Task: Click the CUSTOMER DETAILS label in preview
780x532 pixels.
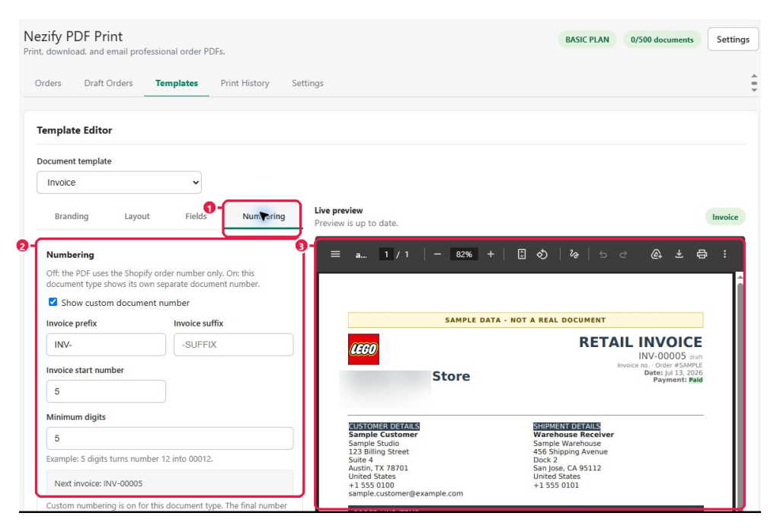Action: point(384,426)
